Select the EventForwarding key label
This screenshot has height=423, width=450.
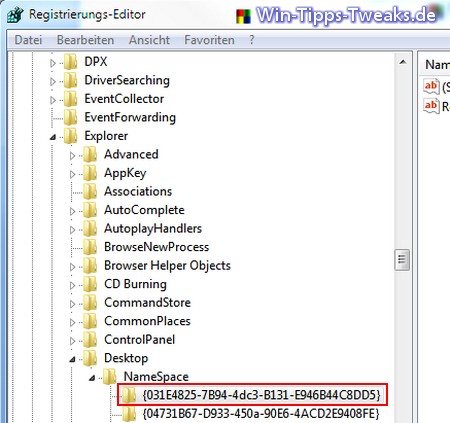(130, 117)
